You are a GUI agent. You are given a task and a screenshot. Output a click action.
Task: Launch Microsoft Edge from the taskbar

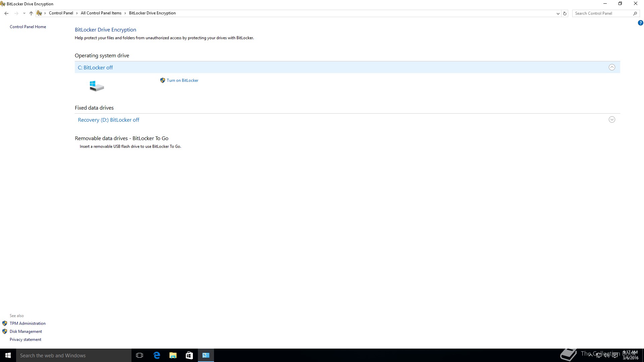pos(157,355)
